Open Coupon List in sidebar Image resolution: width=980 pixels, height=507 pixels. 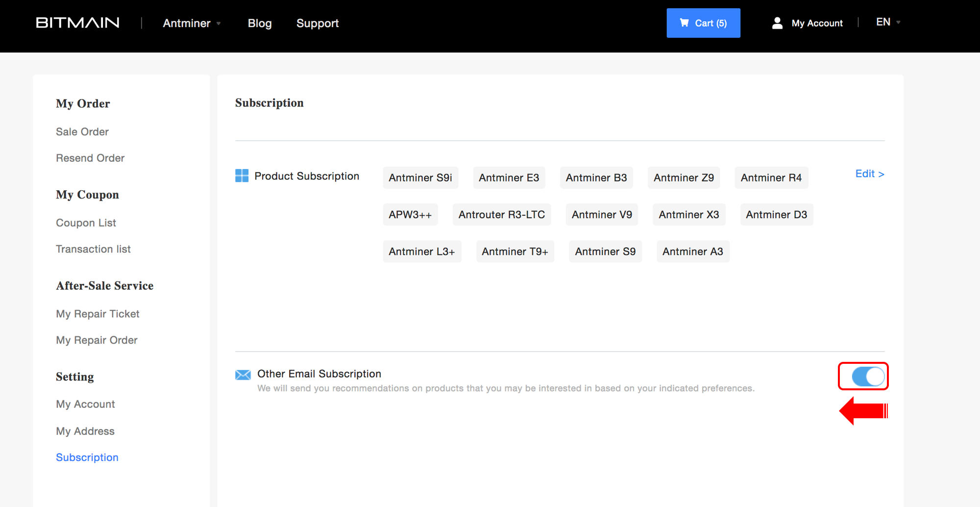pos(86,223)
